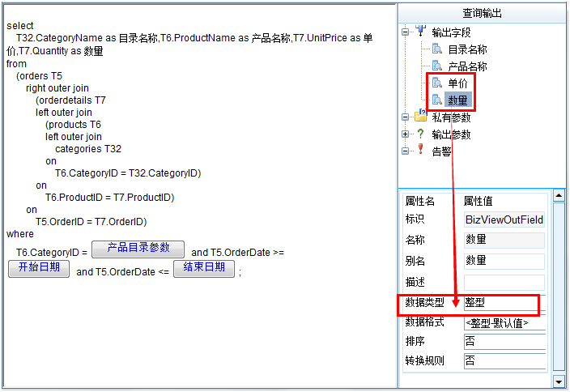
Task: Click the 开始日期 parameter button
Action: (x=39, y=268)
